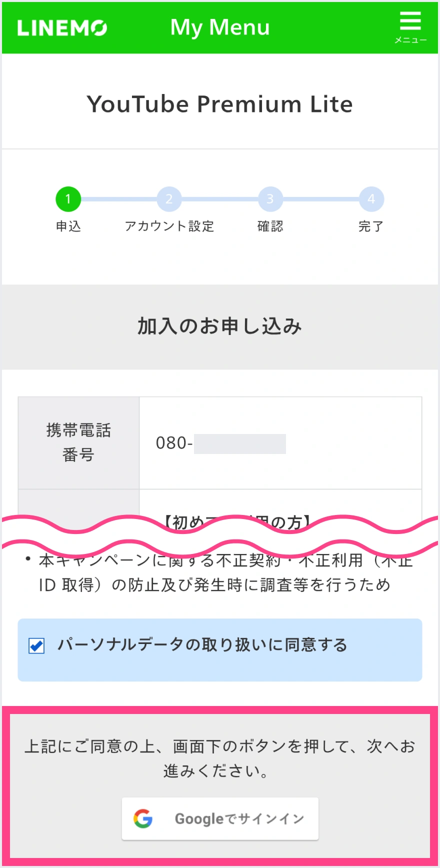The height and width of the screenshot is (868, 440).
Task: Click the 加入のお申し込み section header
Action: pos(220,326)
